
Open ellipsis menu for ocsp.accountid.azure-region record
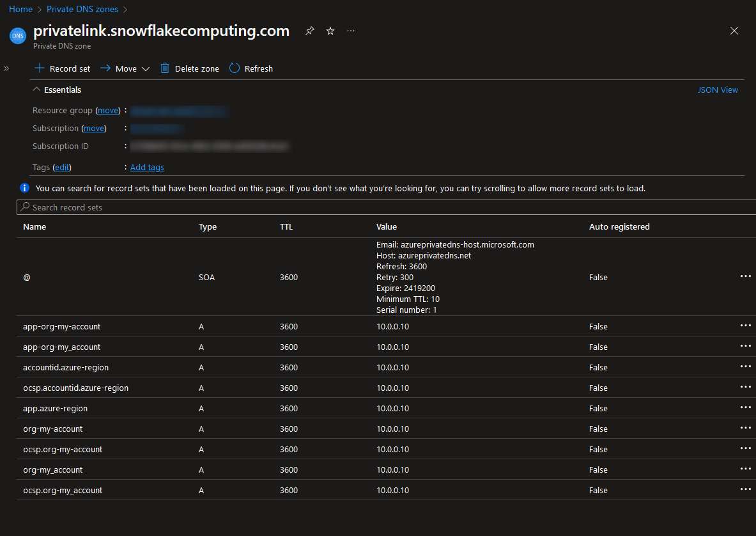(x=745, y=387)
